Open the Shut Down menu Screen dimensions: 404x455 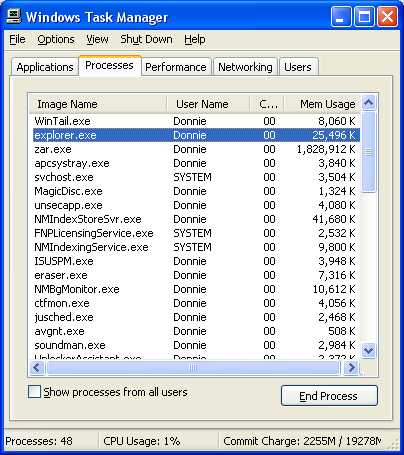[146, 39]
